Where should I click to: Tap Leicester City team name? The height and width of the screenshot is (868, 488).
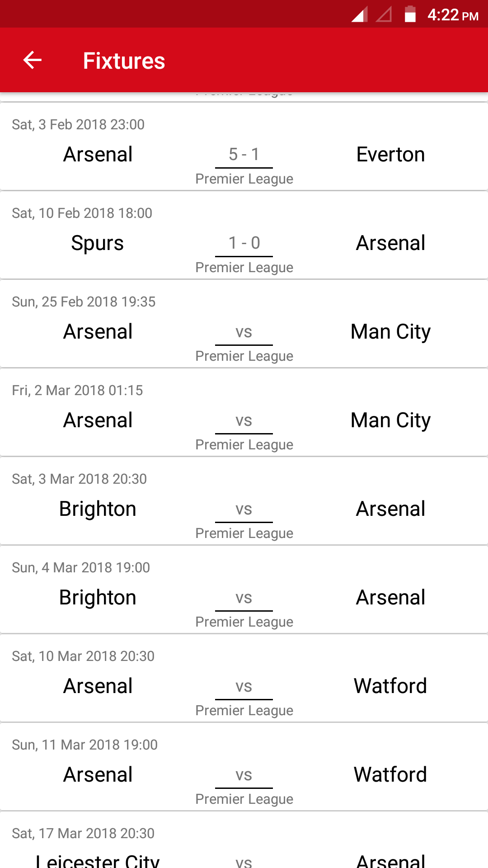98,860
